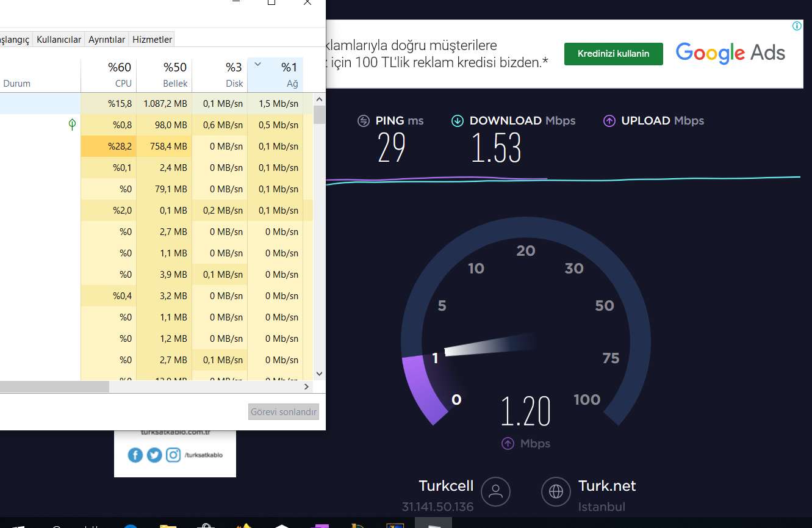Sort by the Bellek column header
Viewport: 812px width, 528px height.
point(164,75)
